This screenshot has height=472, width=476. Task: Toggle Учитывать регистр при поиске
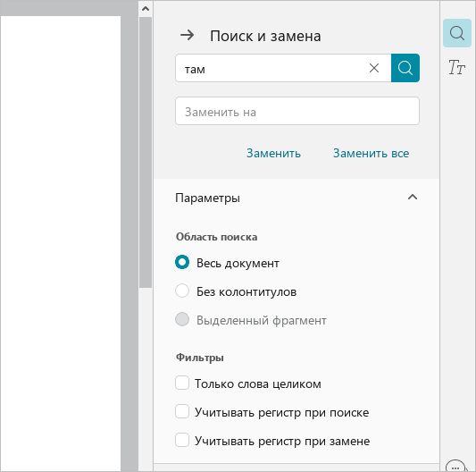point(182,411)
